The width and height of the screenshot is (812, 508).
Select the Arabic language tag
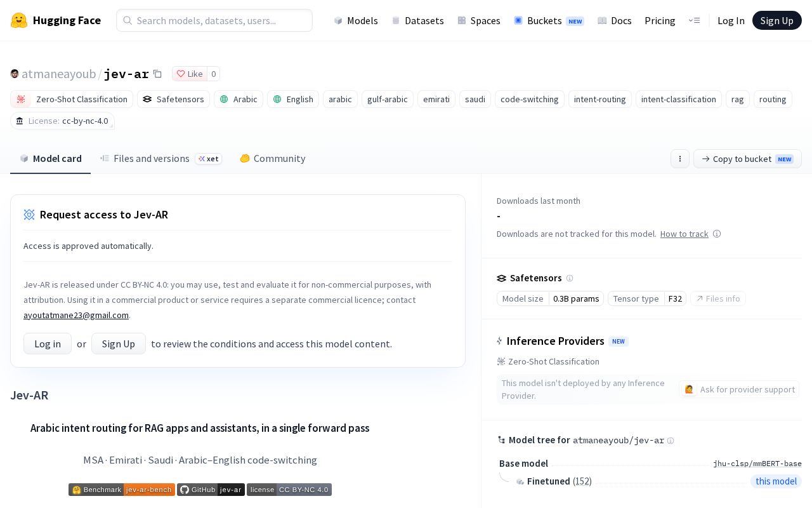coord(239,99)
